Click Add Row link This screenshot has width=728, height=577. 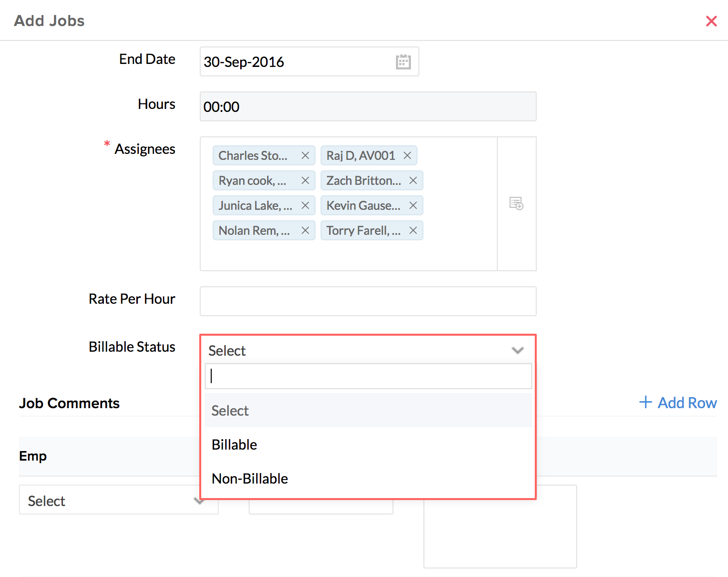[678, 403]
